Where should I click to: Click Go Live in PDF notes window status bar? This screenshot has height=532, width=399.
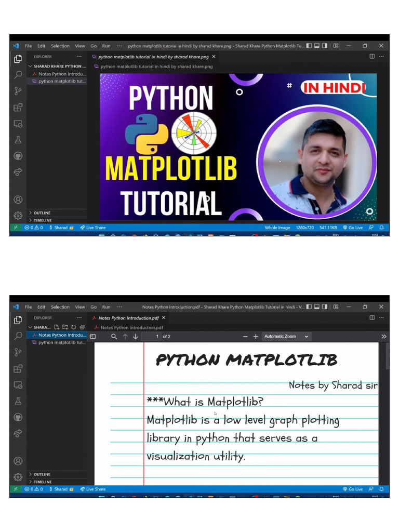[353, 489]
